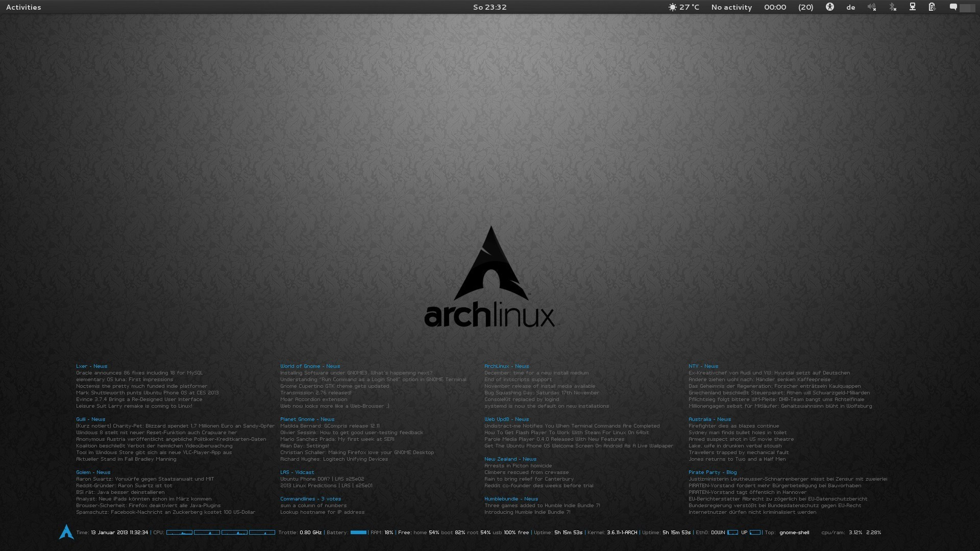
Task: Open the (20) counter indicator
Action: pyautogui.click(x=805, y=7)
